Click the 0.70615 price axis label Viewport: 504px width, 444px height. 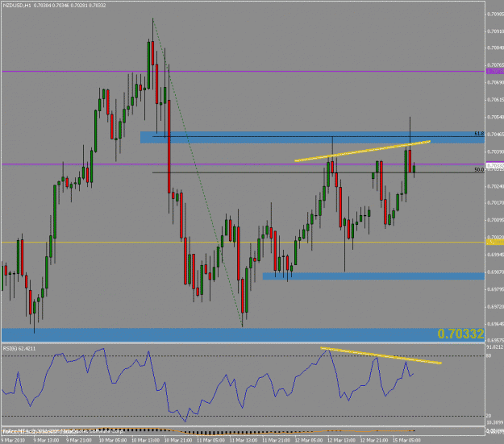click(495, 100)
